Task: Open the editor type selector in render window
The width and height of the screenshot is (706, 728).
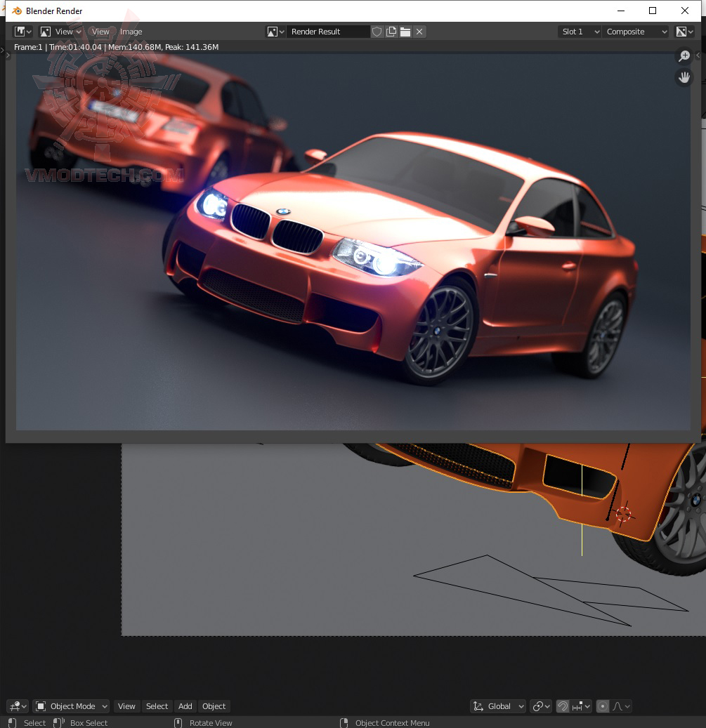Action: coord(22,32)
